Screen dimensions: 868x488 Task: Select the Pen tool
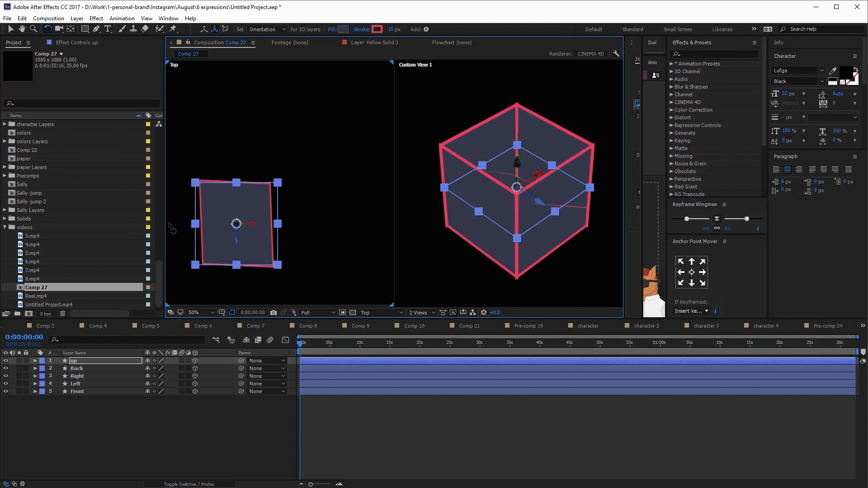(x=96, y=29)
